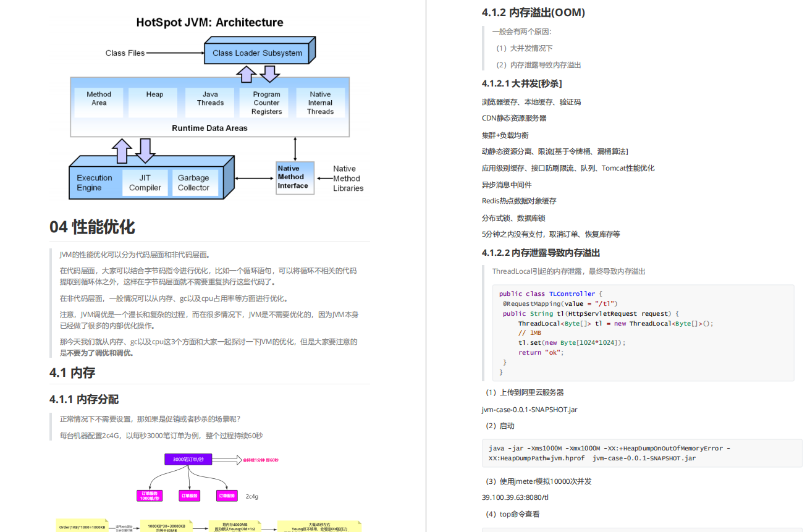Select the JIT Compiler block

pos(145,182)
